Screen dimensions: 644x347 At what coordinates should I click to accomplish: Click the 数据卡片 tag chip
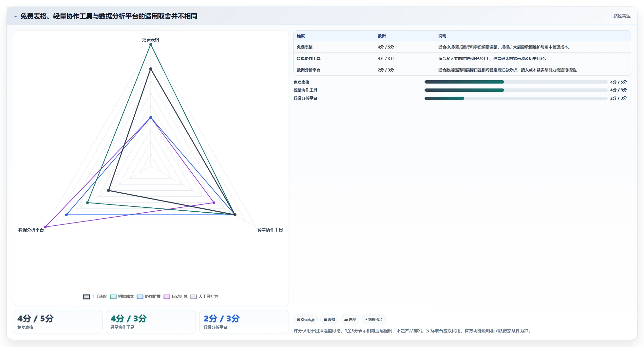pos(374,319)
